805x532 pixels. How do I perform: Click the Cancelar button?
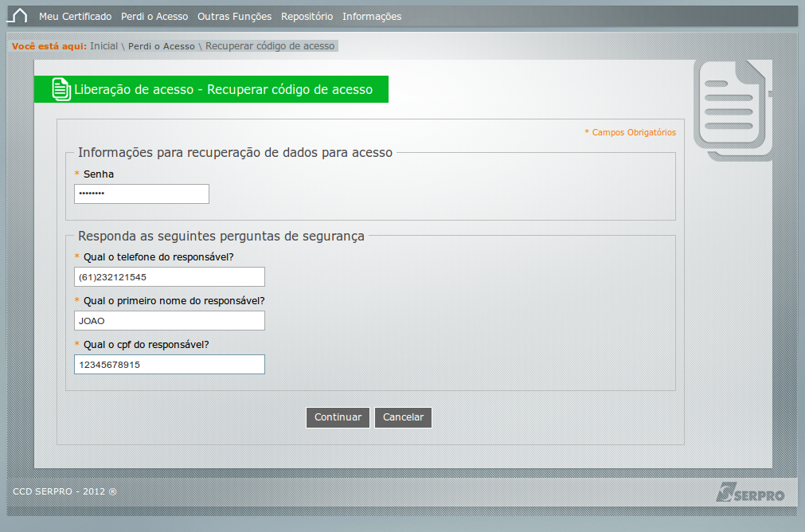[x=403, y=417]
